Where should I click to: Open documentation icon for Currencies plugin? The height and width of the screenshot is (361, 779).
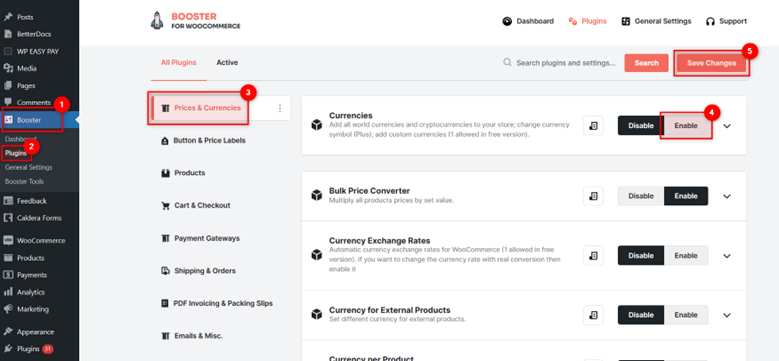[x=593, y=126]
